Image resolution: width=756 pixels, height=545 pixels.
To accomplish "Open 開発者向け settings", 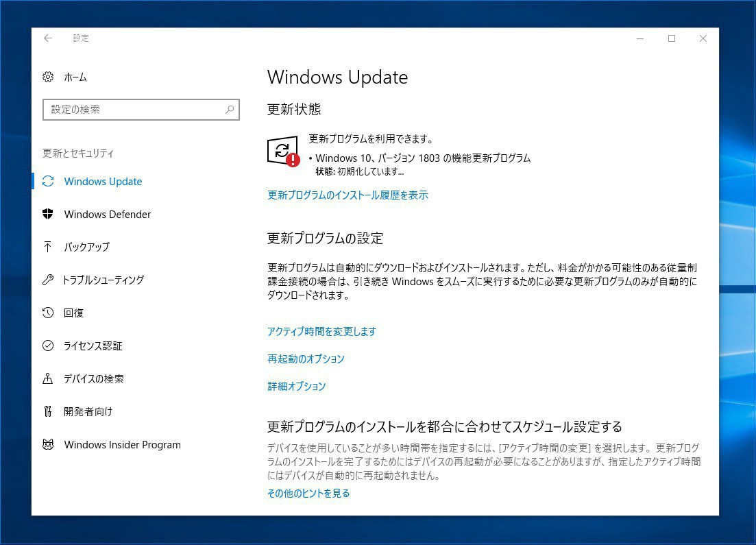I will pos(88,411).
